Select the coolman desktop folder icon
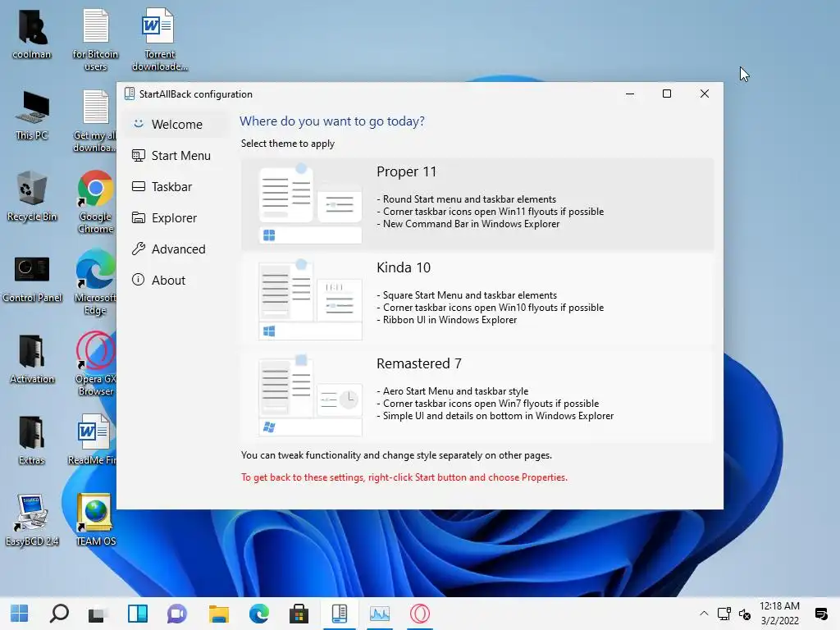This screenshot has height=630, width=840. pos(32,34)
